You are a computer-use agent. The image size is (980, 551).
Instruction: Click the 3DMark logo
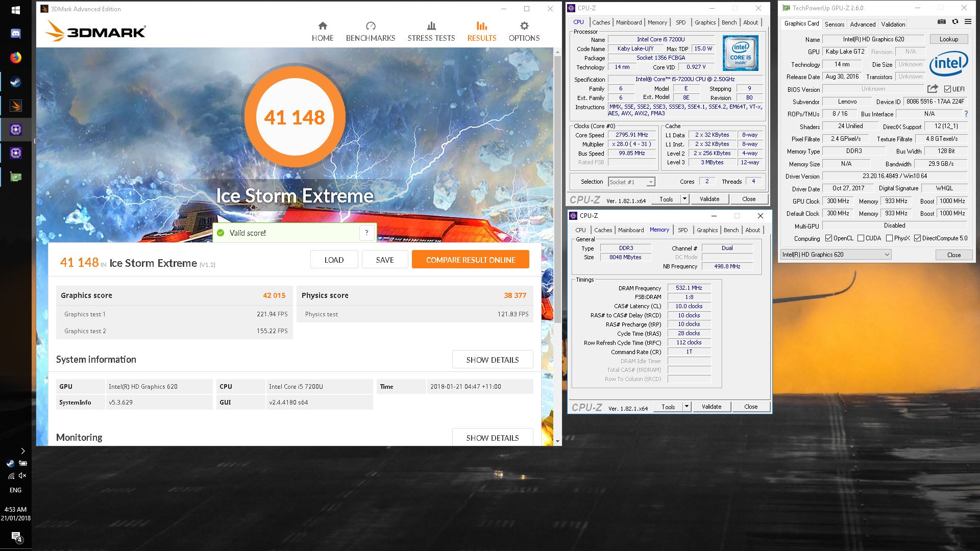pos(95,31)
